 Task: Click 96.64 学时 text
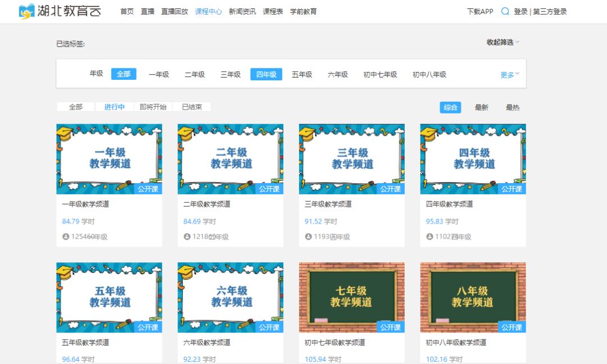(78, 359)
